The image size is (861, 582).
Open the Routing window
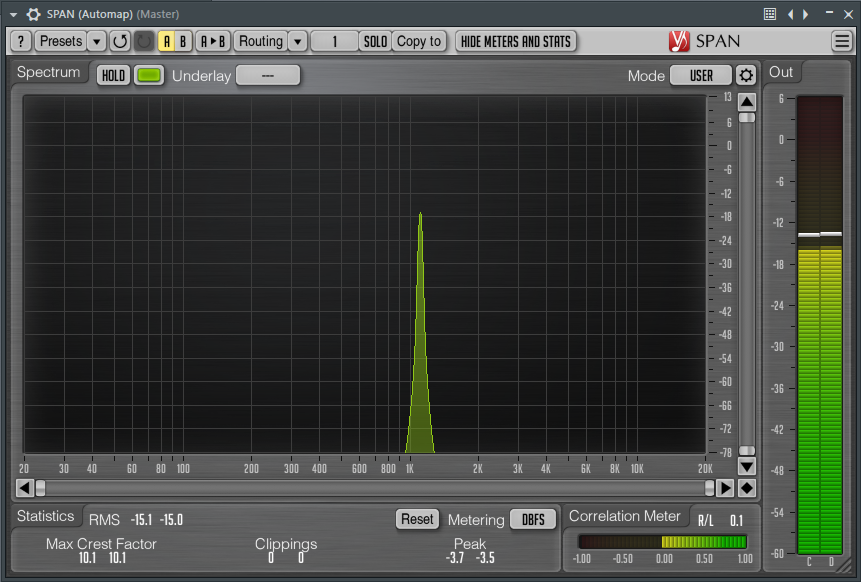click(x=261, y=41)
